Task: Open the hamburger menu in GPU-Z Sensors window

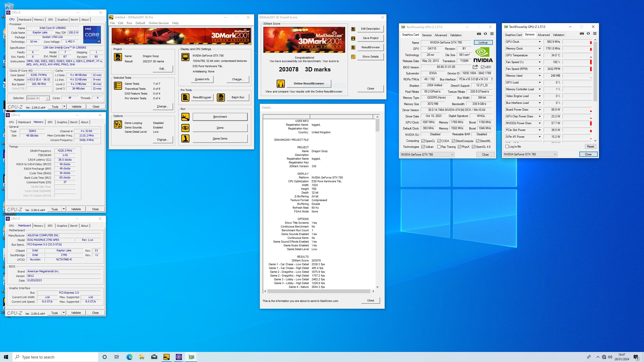Action: [x=595, y=33]
